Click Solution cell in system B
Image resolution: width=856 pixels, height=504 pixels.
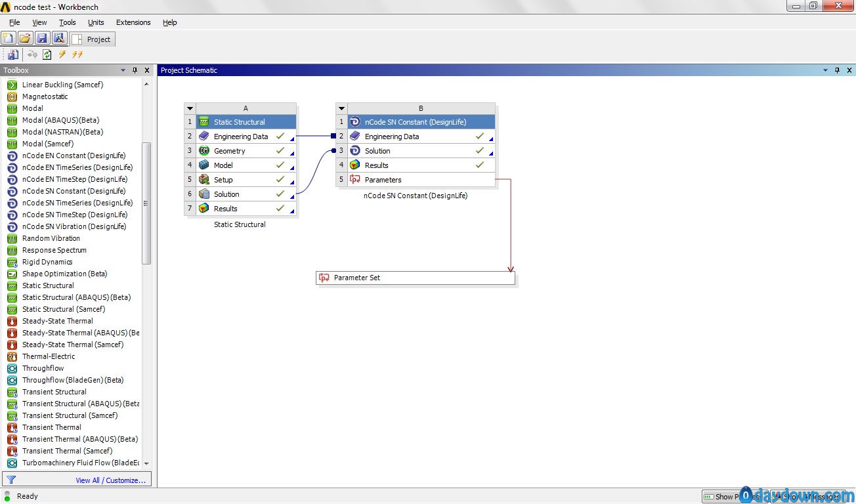click(421, 151)
